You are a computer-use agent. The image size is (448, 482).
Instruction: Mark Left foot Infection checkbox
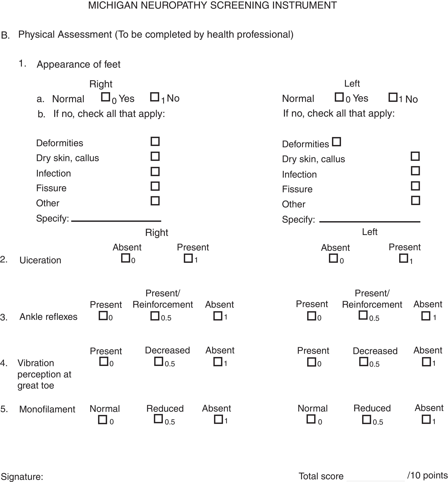(x=415, y=171)
